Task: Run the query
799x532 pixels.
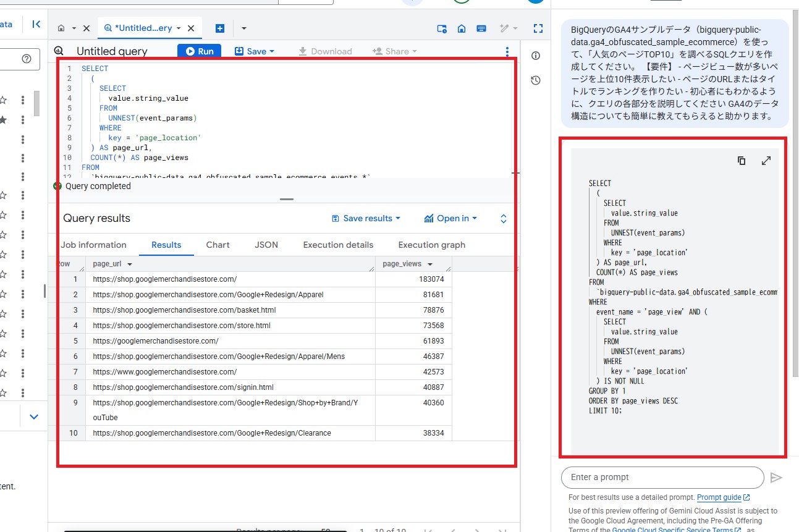Action: pos(199,51)
